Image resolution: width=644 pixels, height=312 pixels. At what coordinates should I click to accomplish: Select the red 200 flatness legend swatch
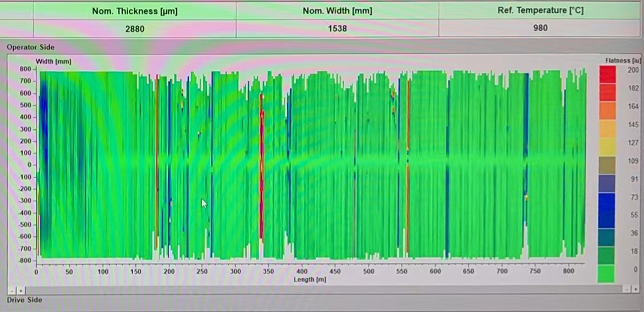pyautogui.click(x=607, y=74)
